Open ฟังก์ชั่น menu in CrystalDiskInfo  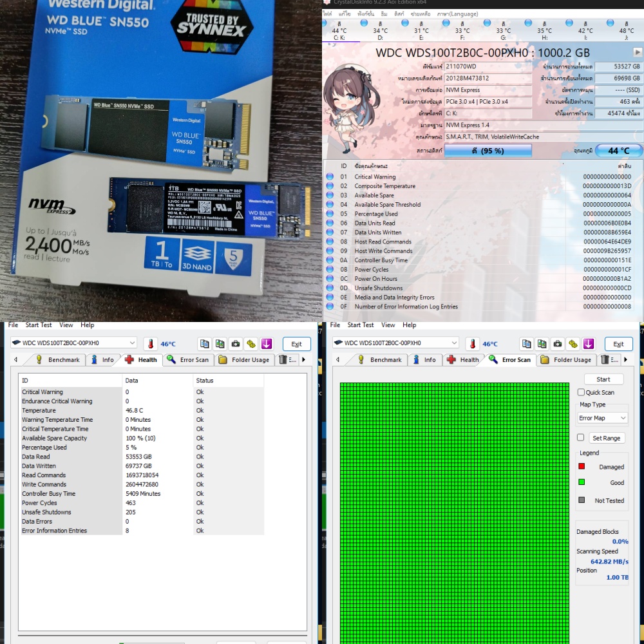[x=366, y=14]
